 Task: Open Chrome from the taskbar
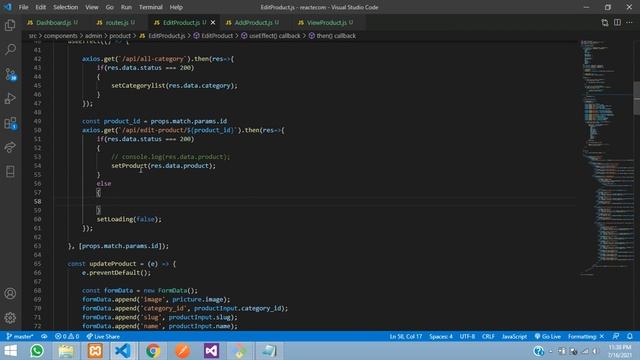pyautogui.click(x=153, y=351)
